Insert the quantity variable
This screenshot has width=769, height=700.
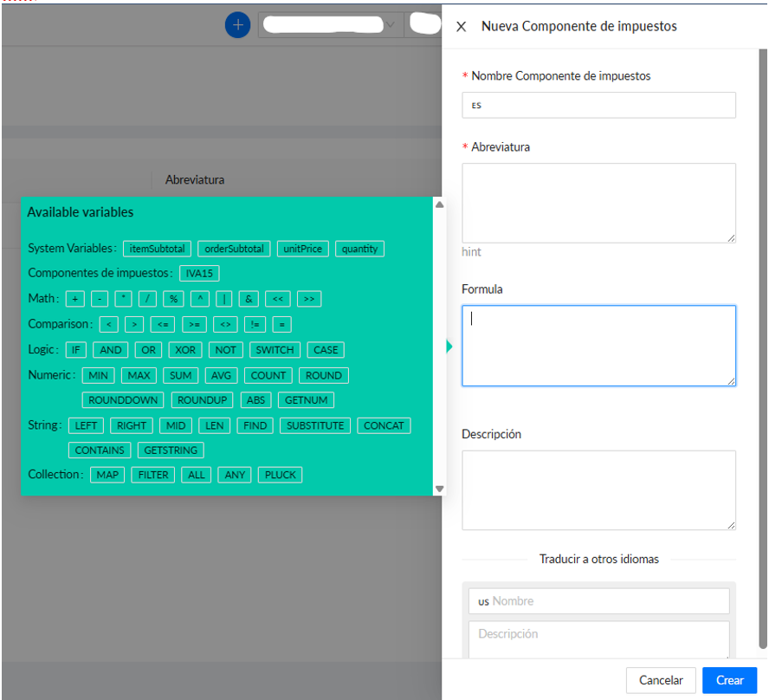pos(359,249)
